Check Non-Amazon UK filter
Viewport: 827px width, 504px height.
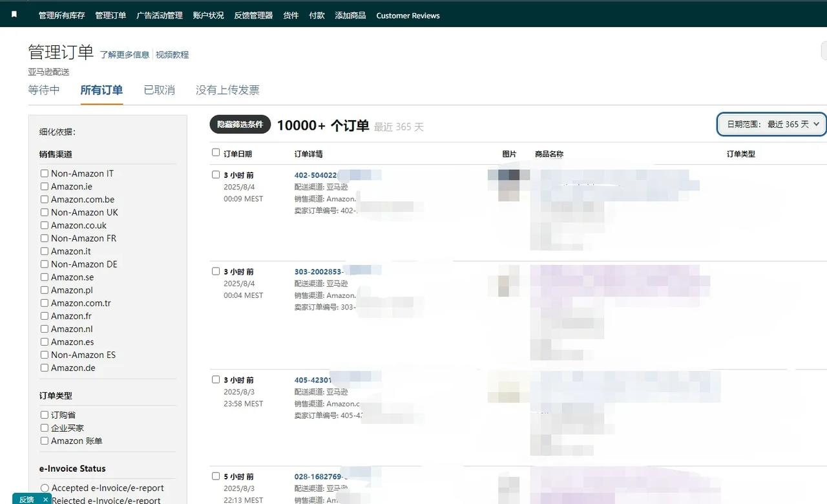[45, 212]
